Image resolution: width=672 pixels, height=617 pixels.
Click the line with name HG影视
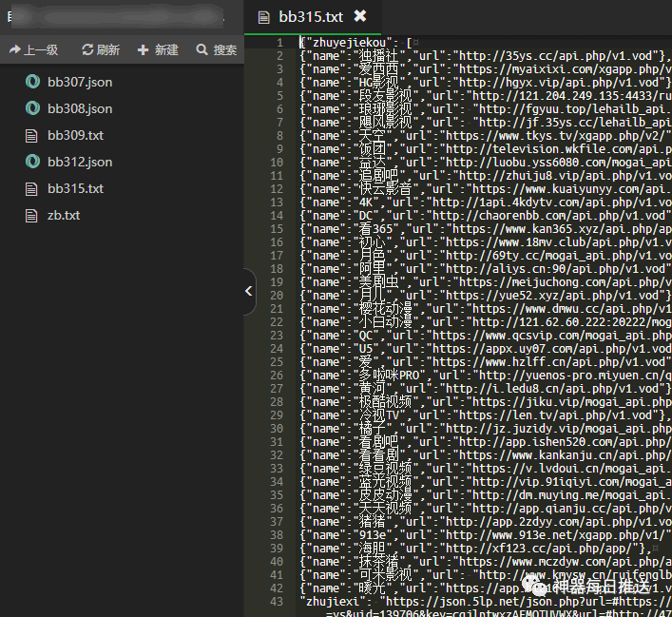pos(485,83)
